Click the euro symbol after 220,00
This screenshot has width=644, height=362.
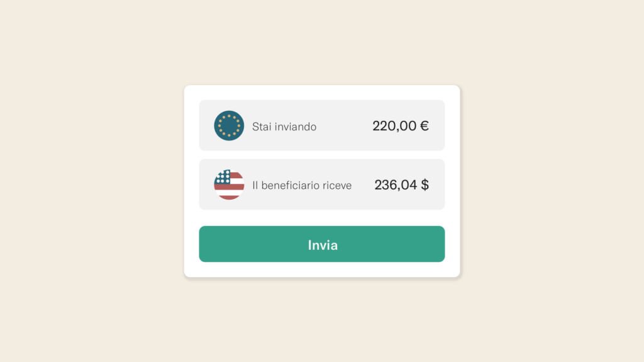click(425, 126)
